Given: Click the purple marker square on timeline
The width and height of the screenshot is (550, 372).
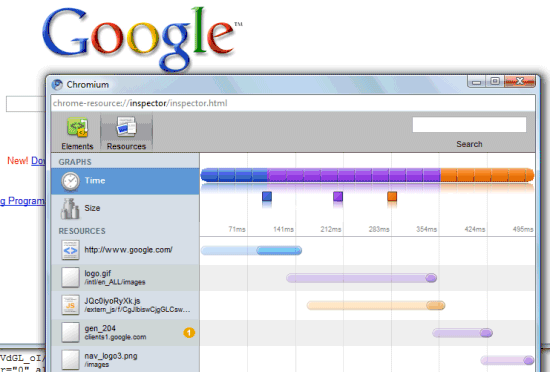Looking at the screenshot, I should pyautogui.click(x=338, y=196).
